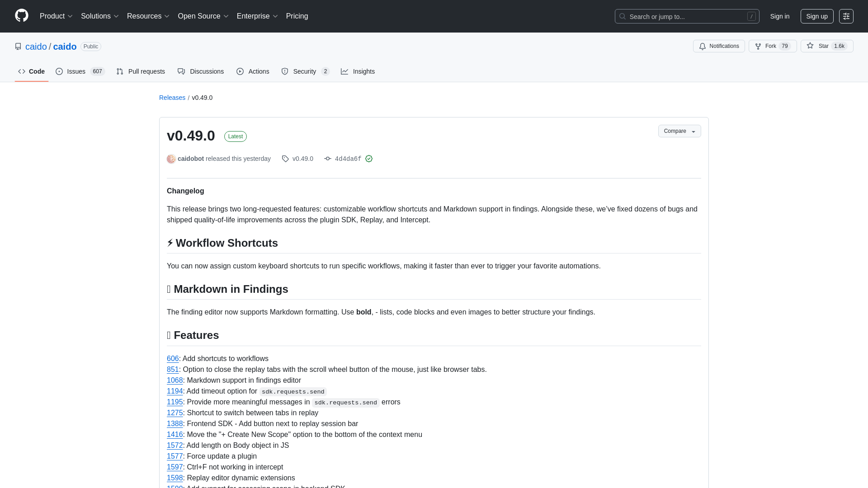The width and height of the screenshot is (868, 488).
Task: Click the 607 issues counter
Action: (98, 71)
